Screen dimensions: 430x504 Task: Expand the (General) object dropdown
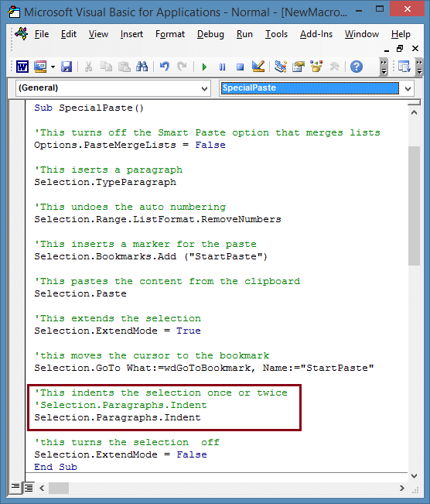(x=204, y=88)
